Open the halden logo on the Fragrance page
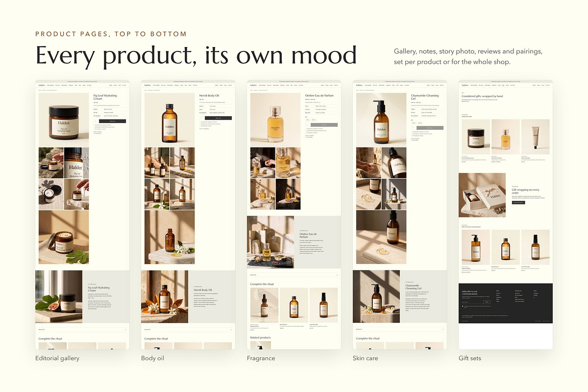588x392 pixels. (x=253, y=85)
